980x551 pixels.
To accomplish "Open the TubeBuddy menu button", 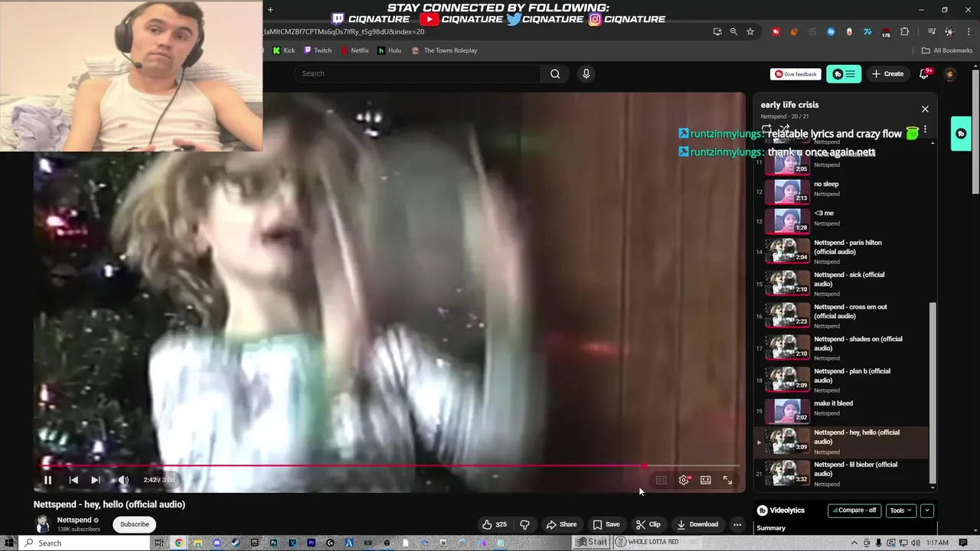I will (x=844, y=74).
